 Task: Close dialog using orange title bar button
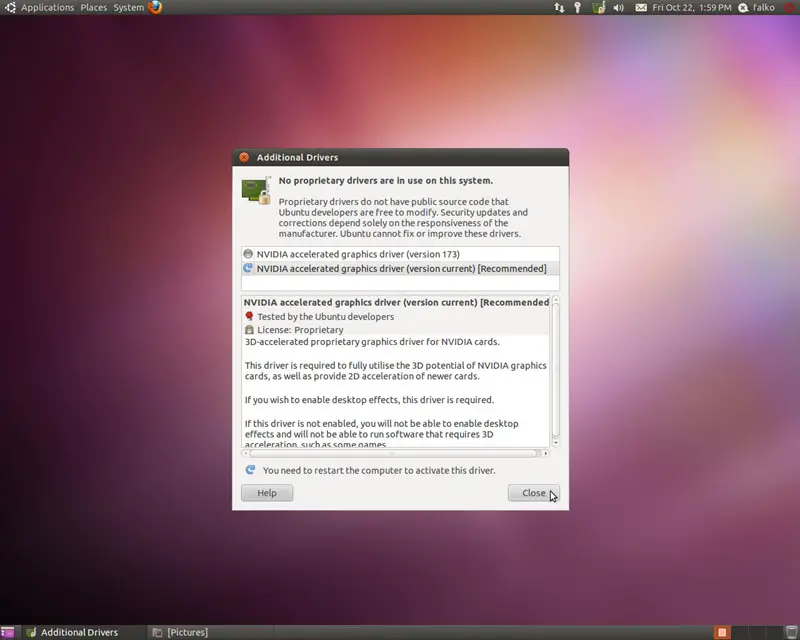244,157
